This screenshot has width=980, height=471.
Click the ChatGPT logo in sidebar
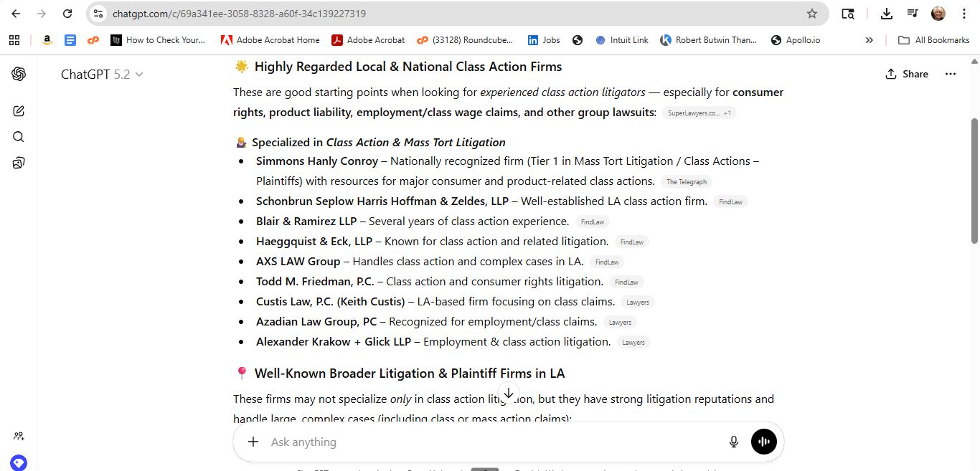click(x=19, y=74)
